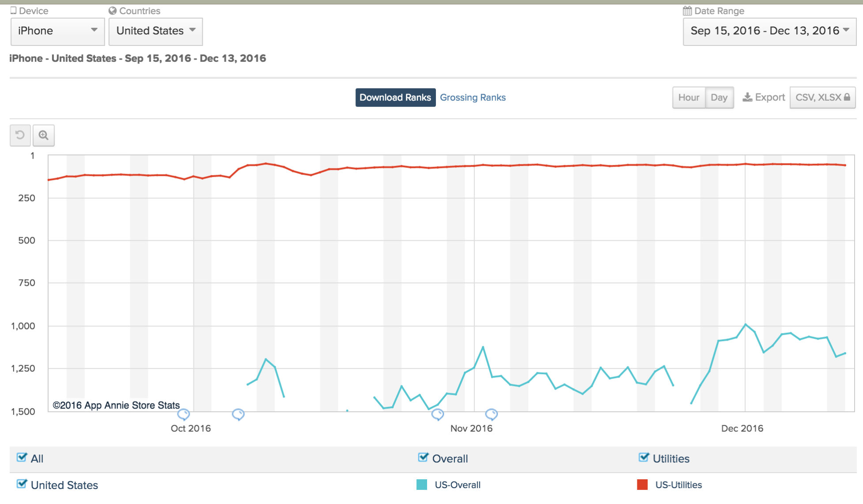Click the calendar icon beside Date Range
Viewport: 863px width, 504px height.
point(687,11)
